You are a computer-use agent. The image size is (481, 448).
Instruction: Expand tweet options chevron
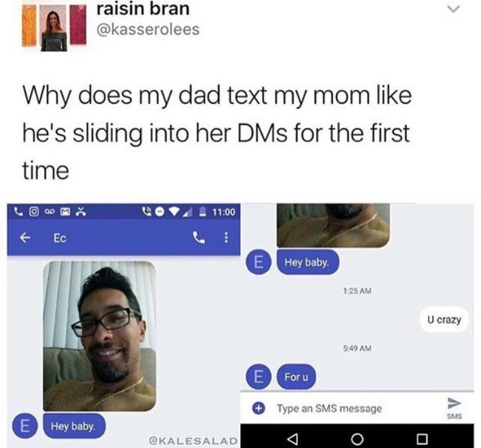(x=453, y=9)
